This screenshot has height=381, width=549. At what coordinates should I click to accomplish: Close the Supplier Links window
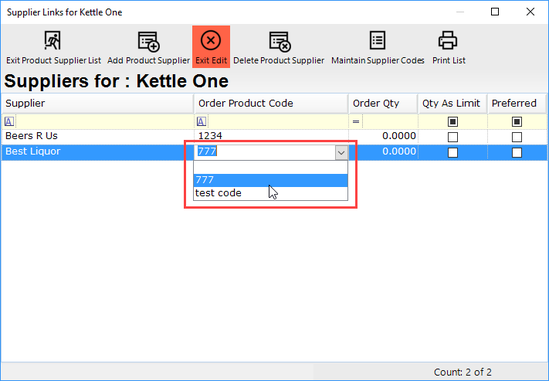pyautogui.click(x=530, y=12)
